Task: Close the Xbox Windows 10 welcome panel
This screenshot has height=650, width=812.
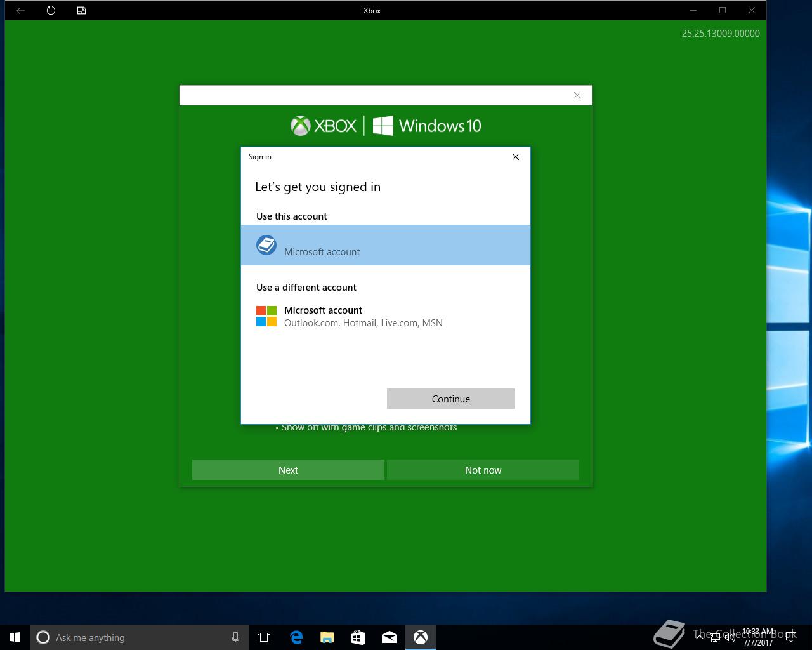Action: click(577, 95)
